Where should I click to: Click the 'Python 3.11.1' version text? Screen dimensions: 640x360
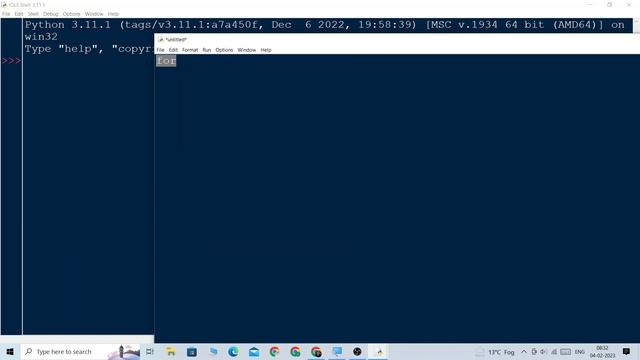[x=68, y=25]
